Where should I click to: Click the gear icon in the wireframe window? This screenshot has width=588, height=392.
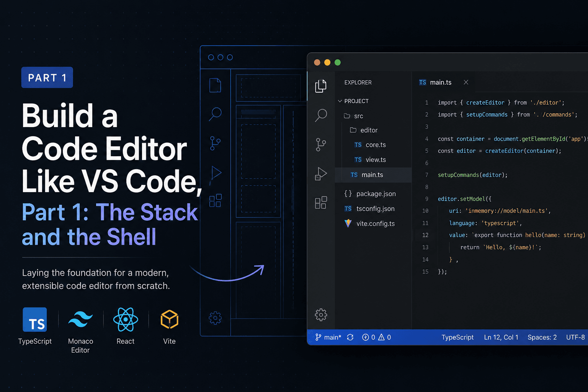click(x=215, y=318)
